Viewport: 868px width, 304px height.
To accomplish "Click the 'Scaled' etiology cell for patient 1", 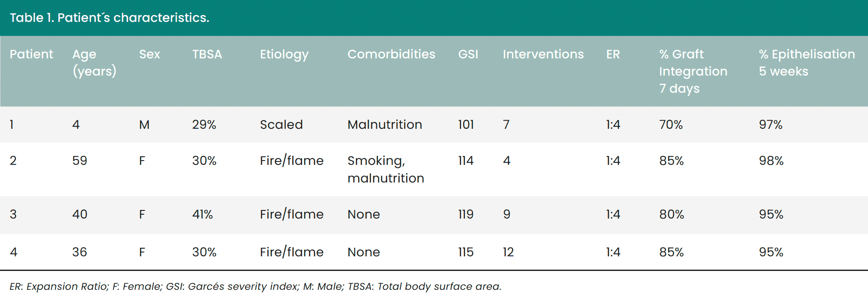I will point(281,125).
